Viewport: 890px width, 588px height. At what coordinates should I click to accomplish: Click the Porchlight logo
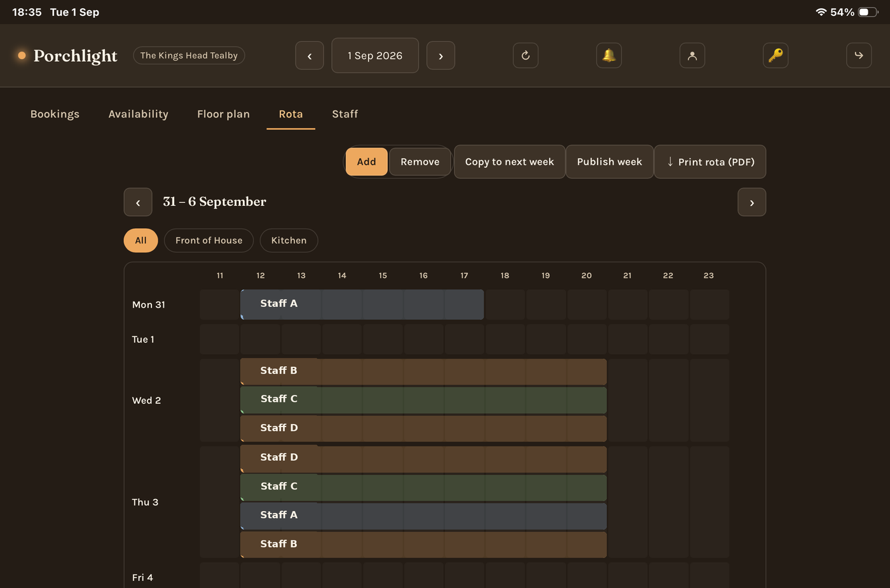(x=67, y=56)
